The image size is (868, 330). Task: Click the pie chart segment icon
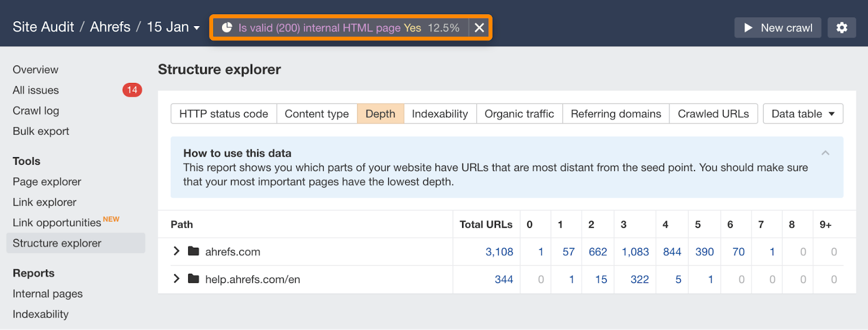pos(227,28)
